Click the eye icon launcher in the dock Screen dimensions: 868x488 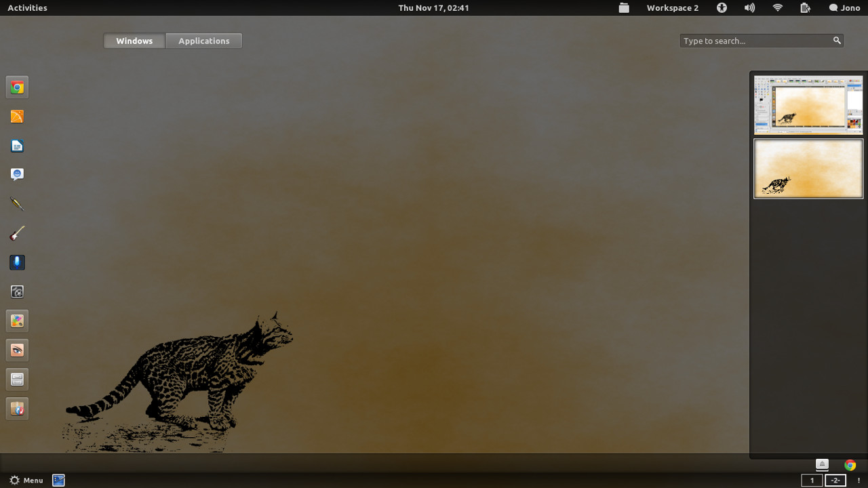point(17,350)
